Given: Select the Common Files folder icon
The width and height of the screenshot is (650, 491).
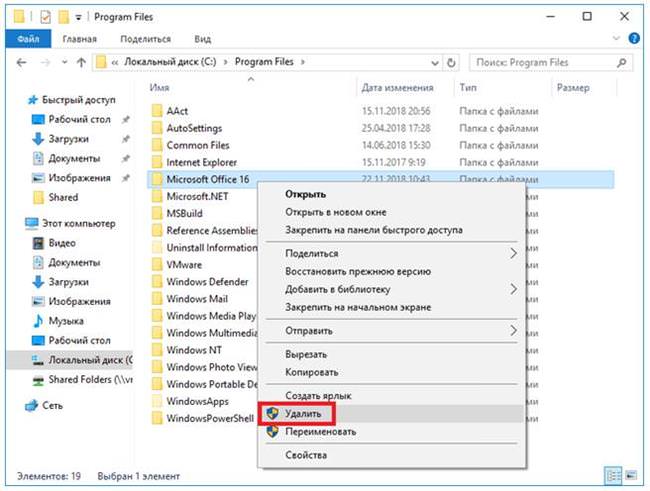Looking at the screenshot, I should pos(157,145).
